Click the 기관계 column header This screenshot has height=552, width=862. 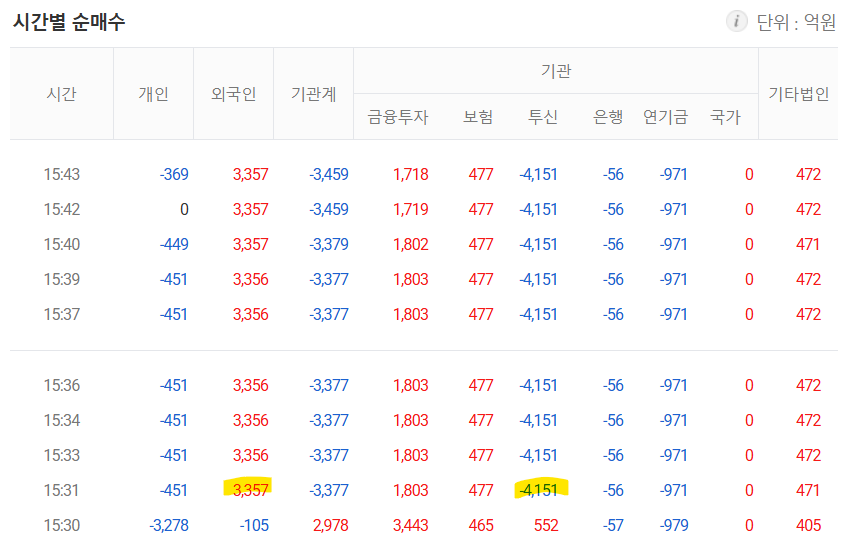(x=313, y=94)
